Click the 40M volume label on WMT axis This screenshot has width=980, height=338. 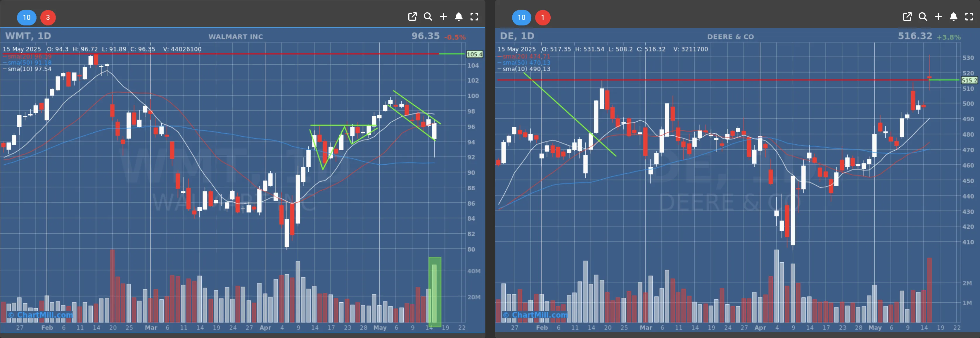[x=474, y=271]
